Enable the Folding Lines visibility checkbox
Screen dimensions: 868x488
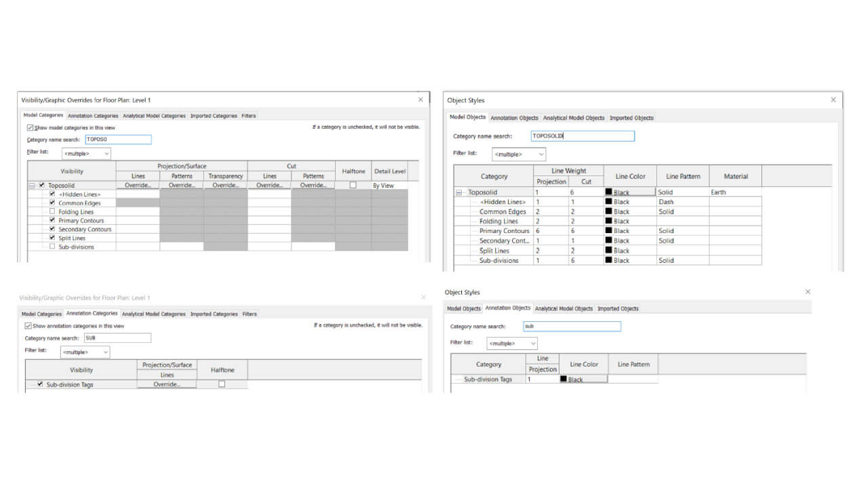(52, 211)
